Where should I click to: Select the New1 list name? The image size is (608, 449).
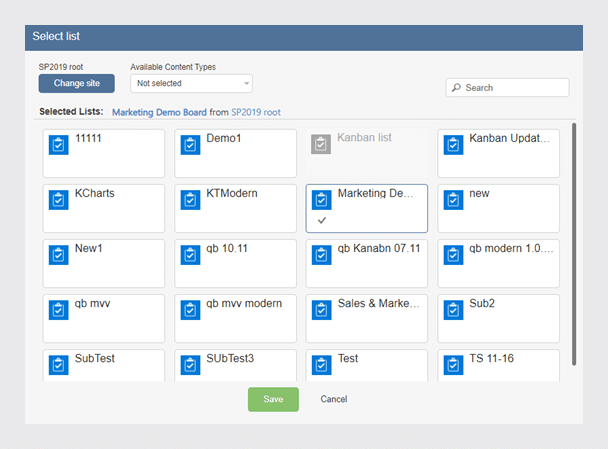pos(89,249)
